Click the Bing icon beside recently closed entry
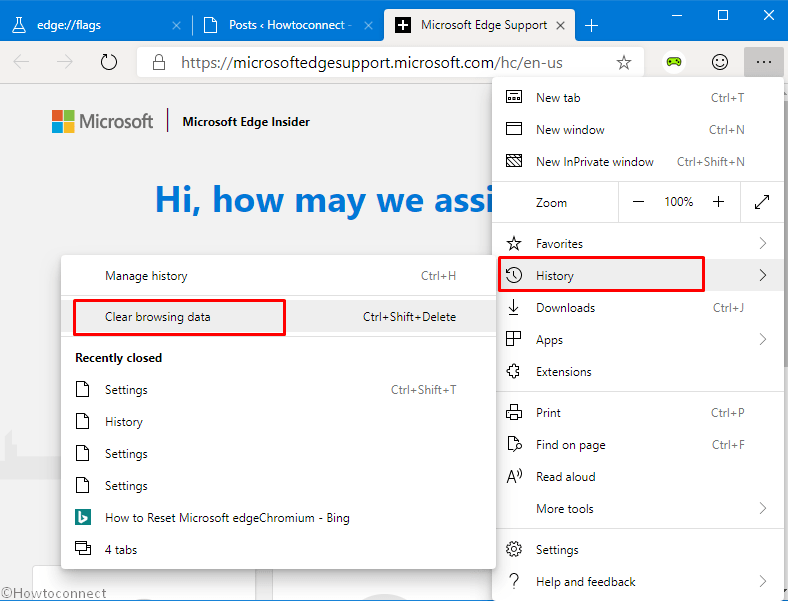Image resolution: width=788 pixels, height=601 pixels. [x=83, y=517]
